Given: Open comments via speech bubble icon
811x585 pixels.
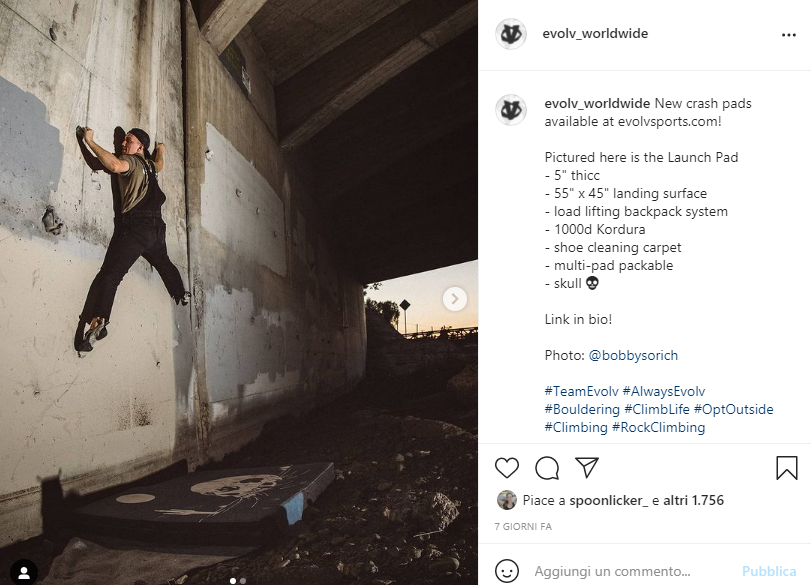Looking at the screenshot, I should coord(547,468).
